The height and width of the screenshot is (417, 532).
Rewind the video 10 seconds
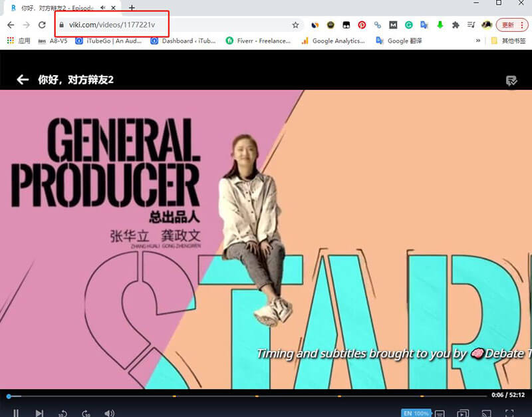[x=63, y=413]
